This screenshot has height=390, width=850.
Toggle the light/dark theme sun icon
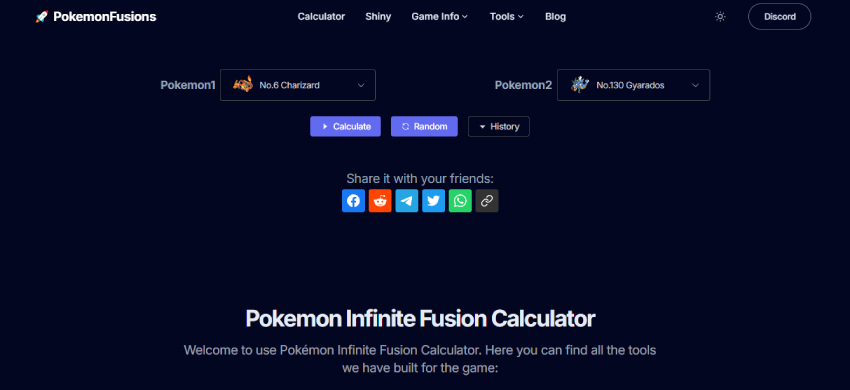[720, 17]
